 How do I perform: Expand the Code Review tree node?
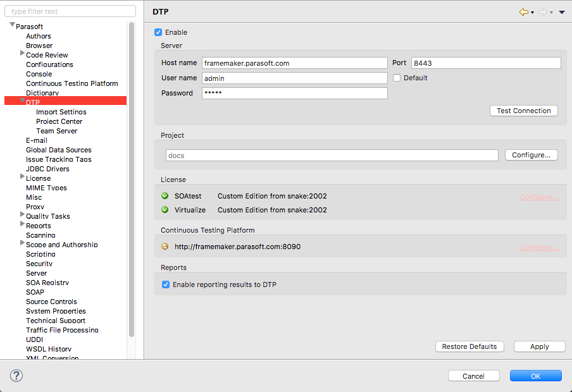pyautogui.click(x=22, y=53)
